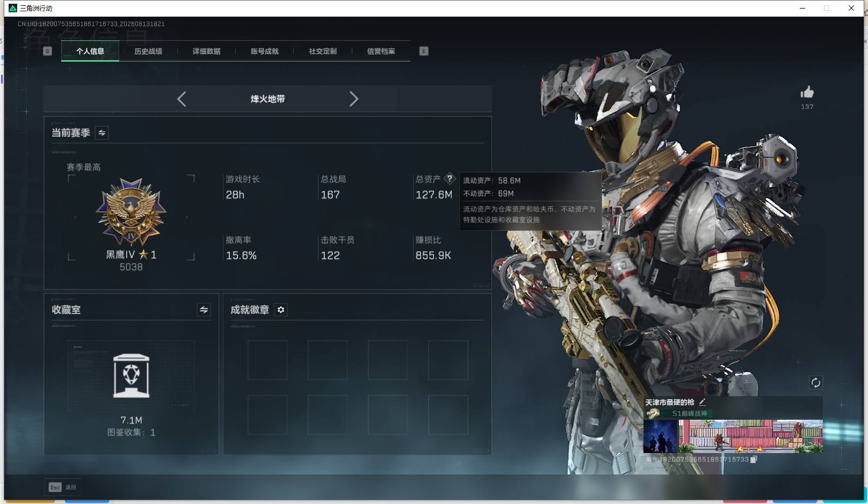Click the 烽火地带 mode title

(x=267, y=99)
